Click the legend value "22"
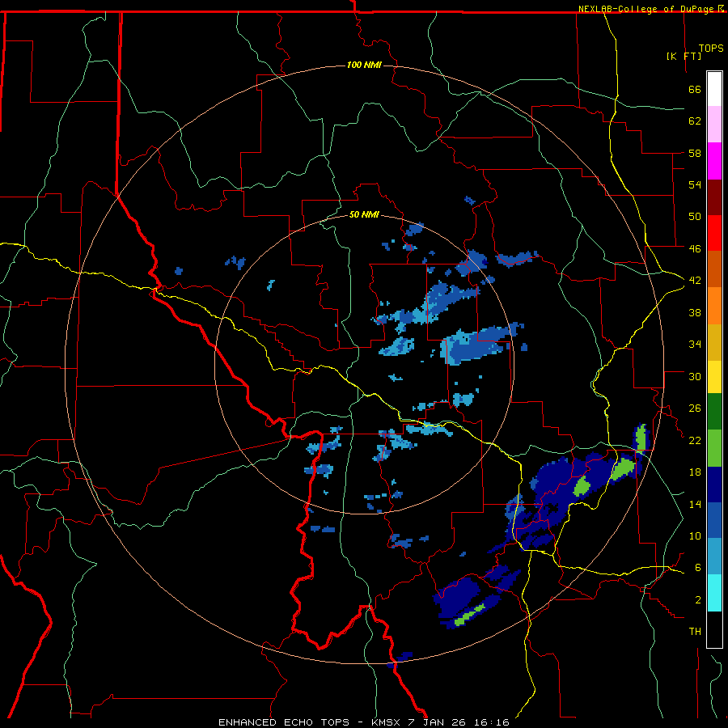Screen dimensions: 728x728 coord(695,440)
